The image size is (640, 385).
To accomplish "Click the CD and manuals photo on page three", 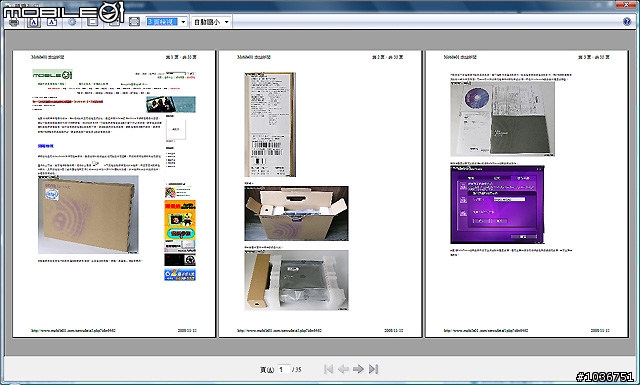I will pos(502,119).
